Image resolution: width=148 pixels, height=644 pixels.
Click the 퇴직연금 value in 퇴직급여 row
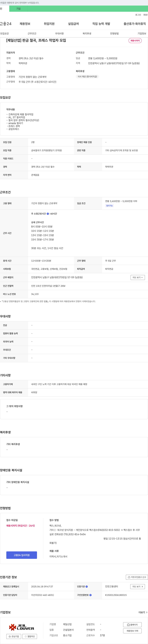109,269
